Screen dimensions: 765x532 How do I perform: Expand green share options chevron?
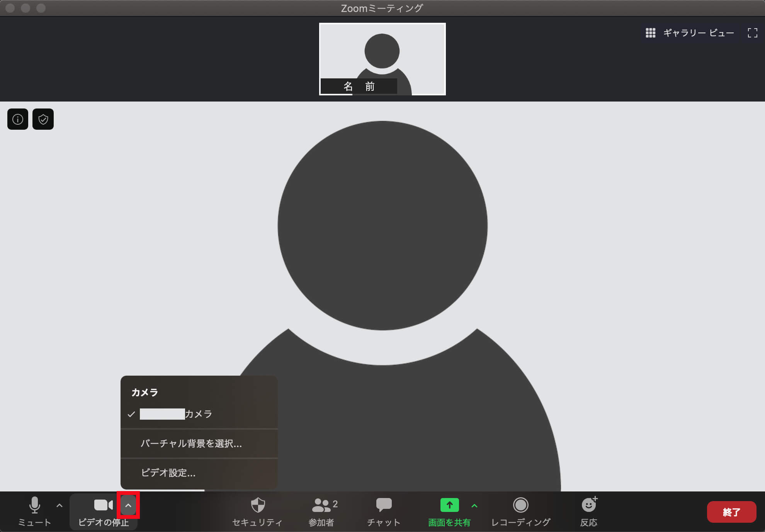pos(474,506)
